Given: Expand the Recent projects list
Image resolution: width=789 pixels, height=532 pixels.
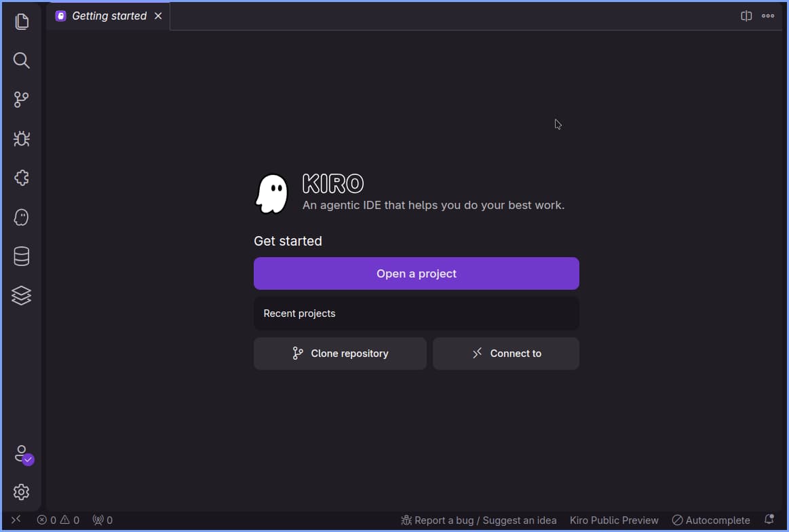Looking at the screenshot, I should (x=416, y=313).
